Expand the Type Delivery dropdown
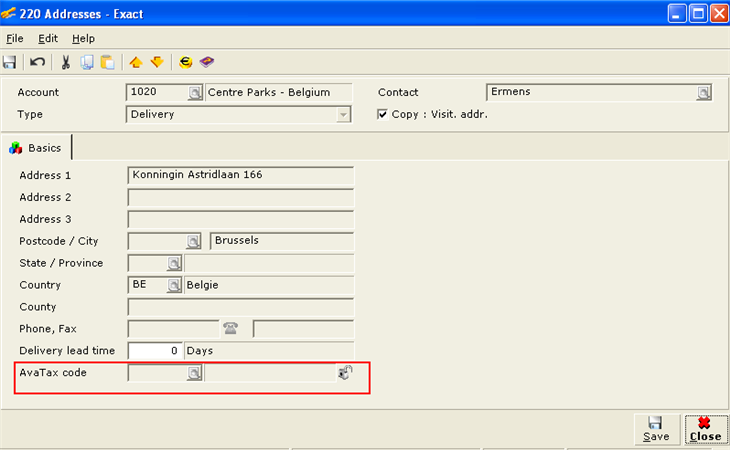730x450 pixels. pyautogui.click(x=343, y=114)
